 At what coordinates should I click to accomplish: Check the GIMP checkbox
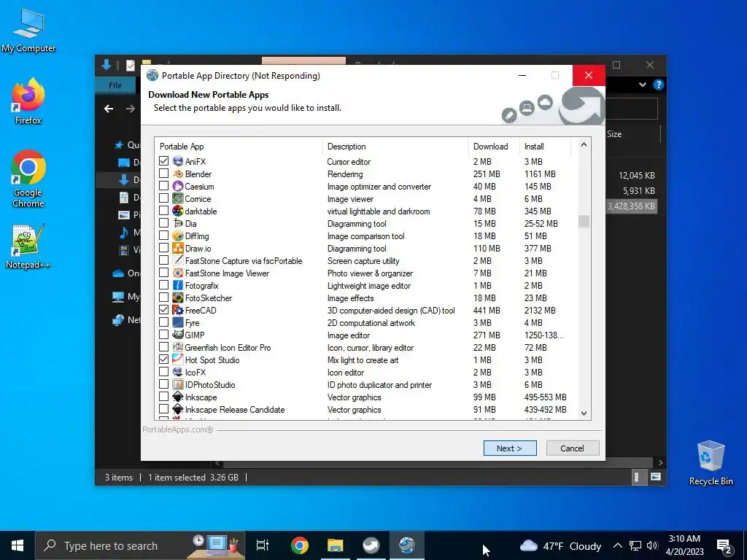[163, 334]
